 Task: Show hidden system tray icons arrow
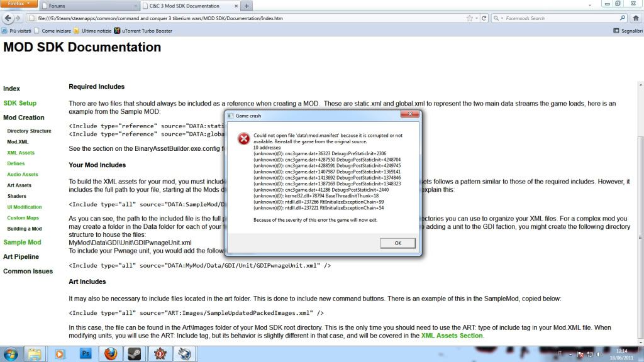tap(570, 354)
